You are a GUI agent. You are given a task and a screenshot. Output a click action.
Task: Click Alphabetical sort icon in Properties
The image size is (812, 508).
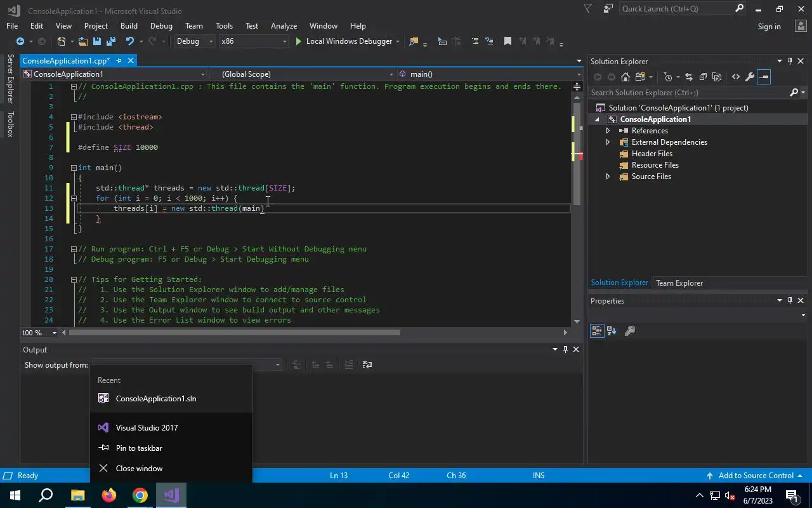pyautogui.click(x=612, y=331)
